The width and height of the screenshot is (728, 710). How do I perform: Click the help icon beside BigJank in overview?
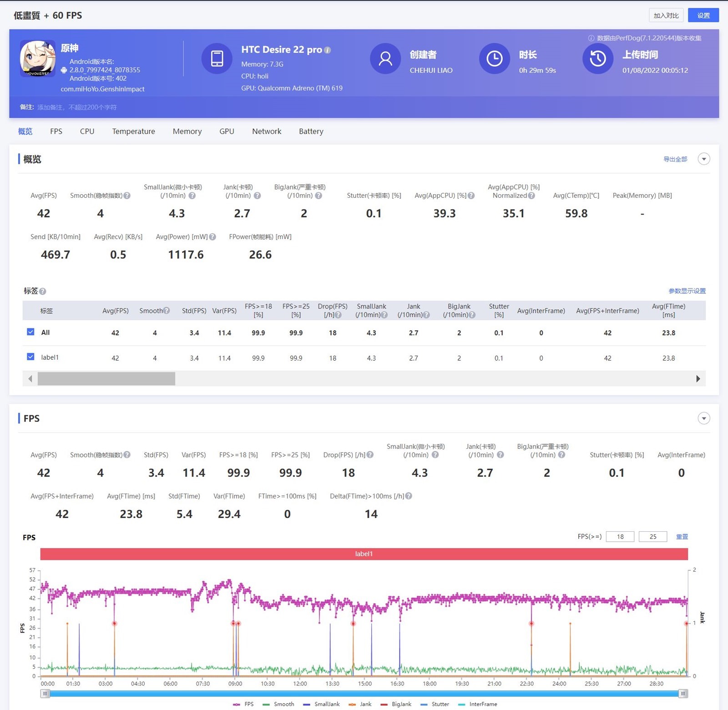point(318,196)
